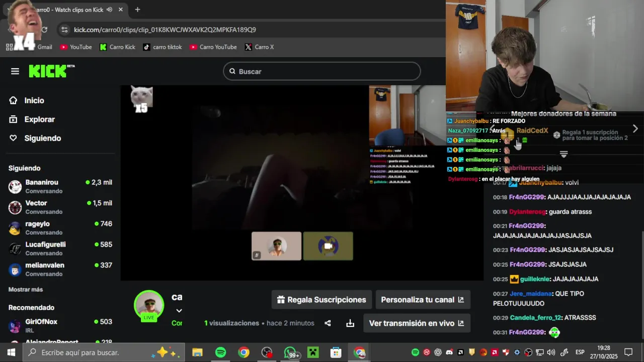The height and width of the screenshot is (362, 644).
Task: Open the Carro YouTube bookmark
Action: click(213, 47)
